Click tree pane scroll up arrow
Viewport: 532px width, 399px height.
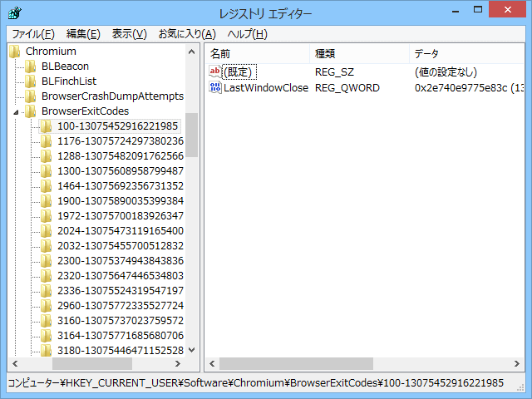(x=192, y=52)
